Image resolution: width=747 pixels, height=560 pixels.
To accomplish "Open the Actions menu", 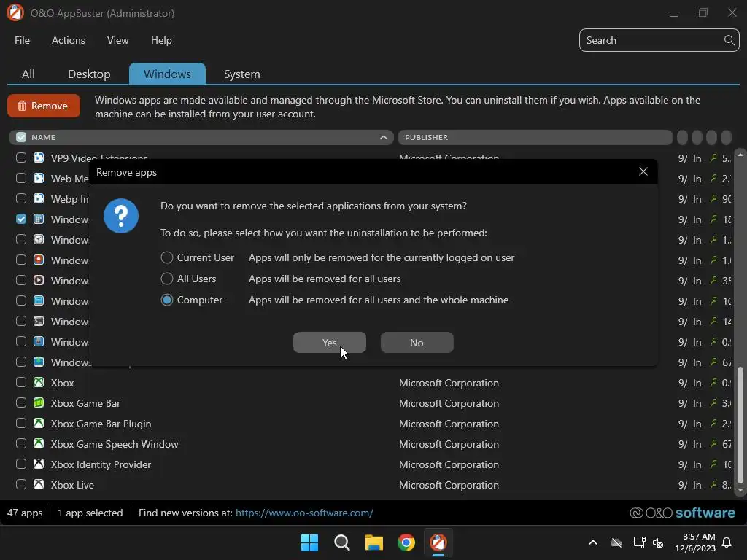I will click(x=68, y=41).
